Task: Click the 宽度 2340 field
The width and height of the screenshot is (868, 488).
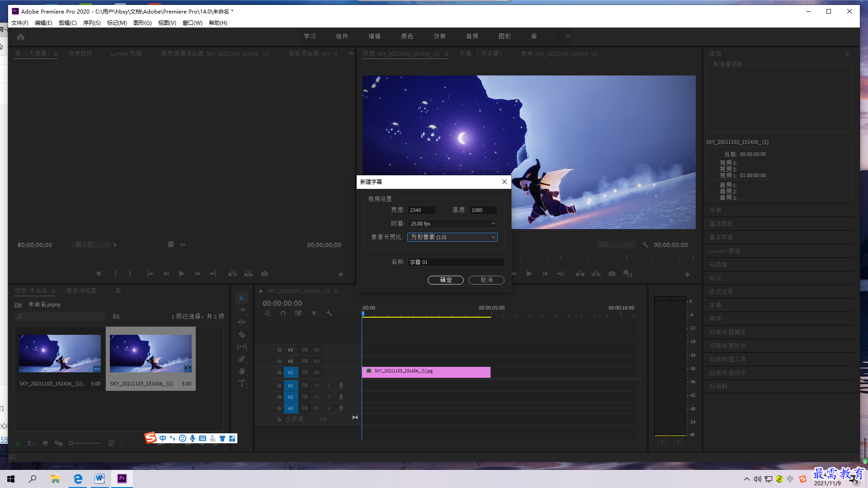Action: (x=421, y=210)
